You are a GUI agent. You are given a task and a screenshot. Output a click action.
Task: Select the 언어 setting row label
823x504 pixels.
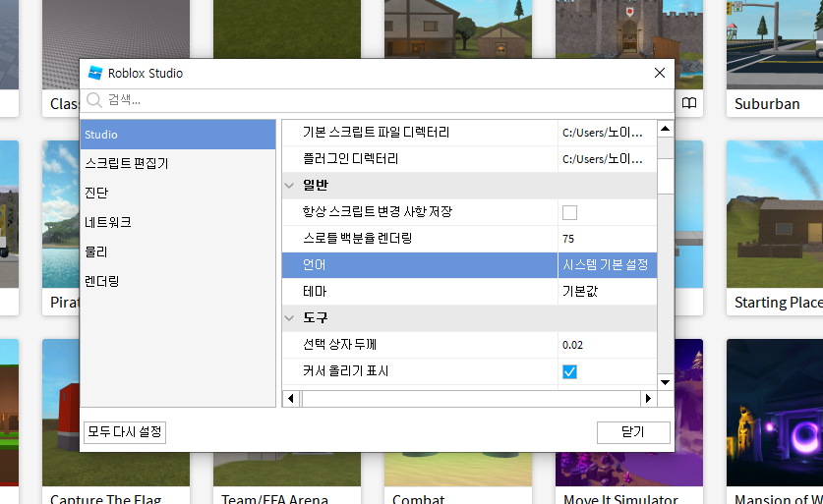314,265
